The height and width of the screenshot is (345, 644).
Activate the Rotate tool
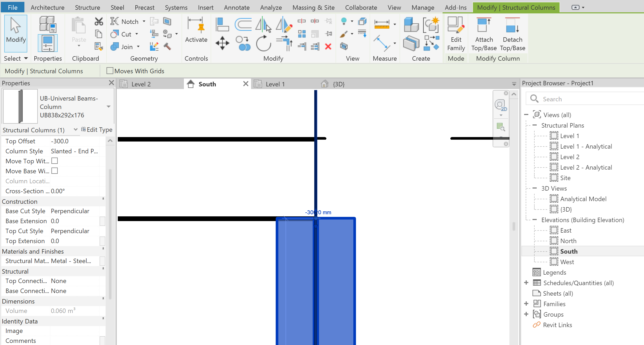[264, 43]
